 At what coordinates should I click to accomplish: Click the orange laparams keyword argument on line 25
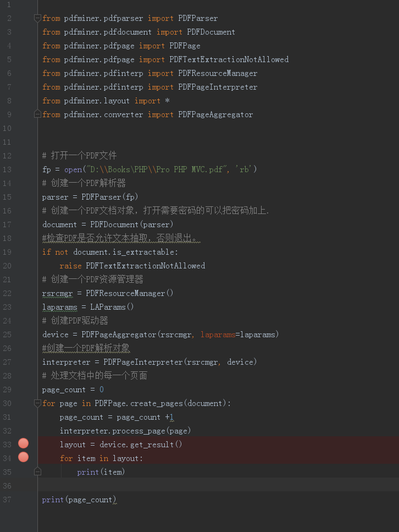[218, 335]
